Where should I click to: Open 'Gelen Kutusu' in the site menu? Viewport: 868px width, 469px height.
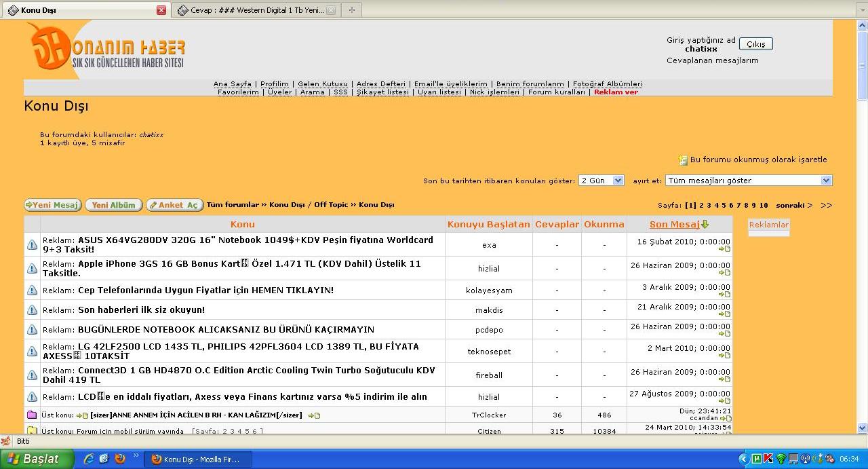(x=323, y=84)
